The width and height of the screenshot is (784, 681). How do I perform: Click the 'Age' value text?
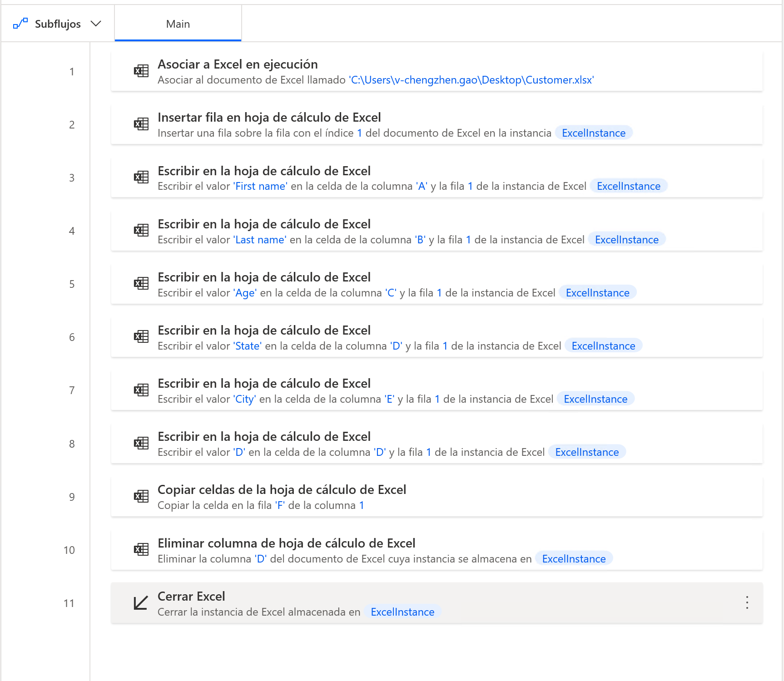coord(245,293)
